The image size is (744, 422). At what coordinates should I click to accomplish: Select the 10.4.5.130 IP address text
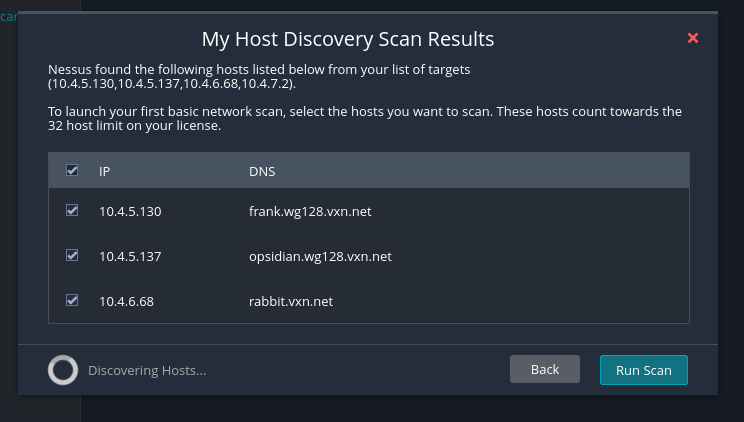pos(130,211)
